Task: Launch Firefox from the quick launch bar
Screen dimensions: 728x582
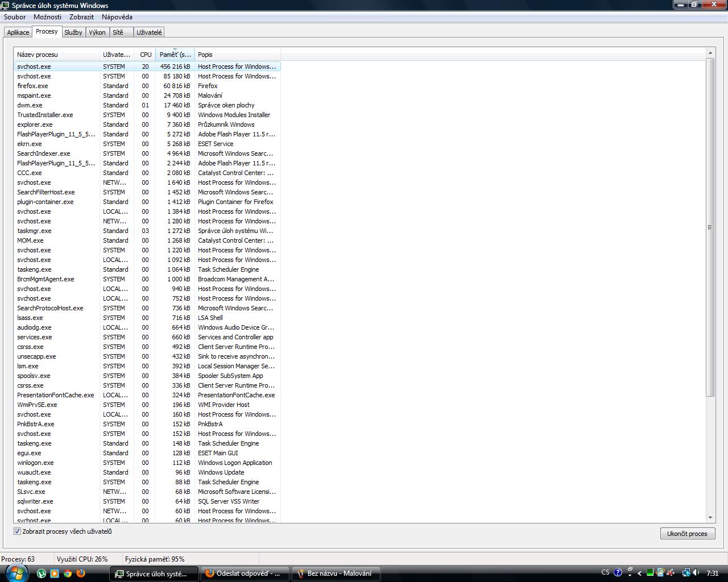Action: 81,573
